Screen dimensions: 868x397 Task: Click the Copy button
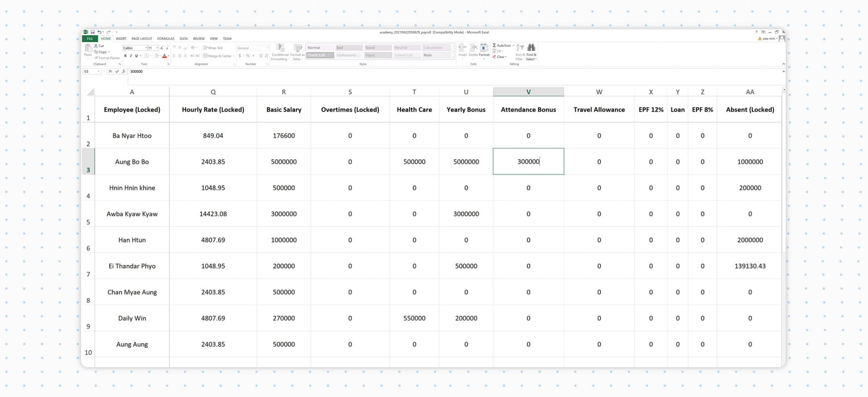[x=101, y=52]
